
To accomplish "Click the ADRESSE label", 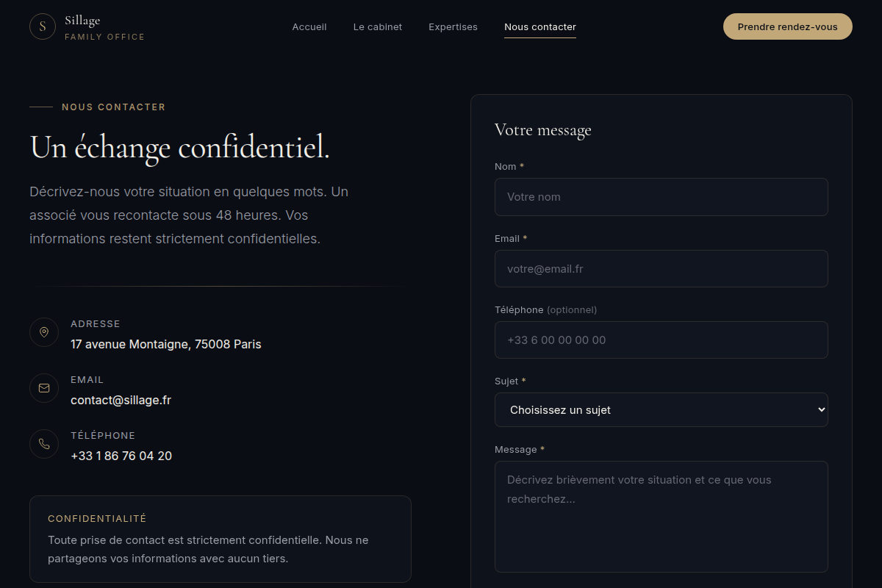I will (x=96, y=324).
